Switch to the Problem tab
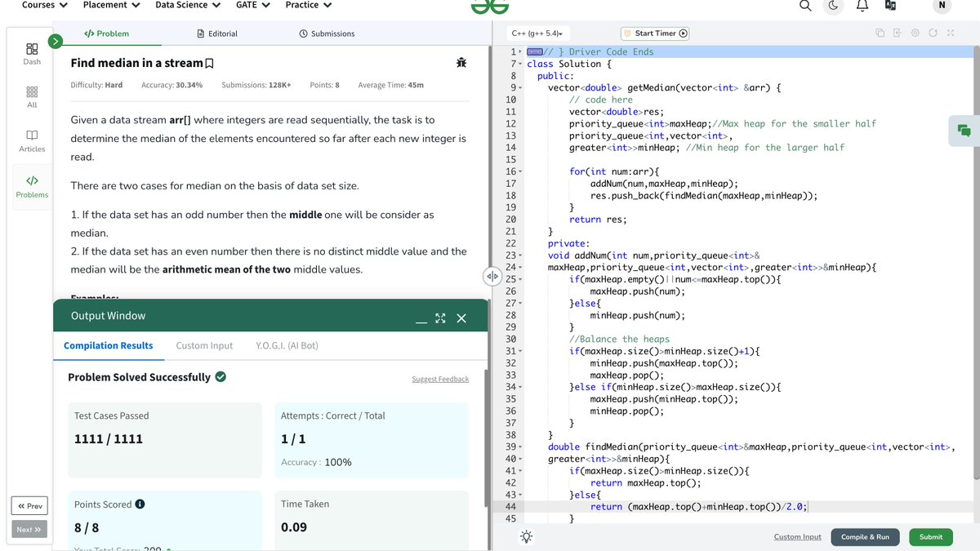 [x=106, y=33]
